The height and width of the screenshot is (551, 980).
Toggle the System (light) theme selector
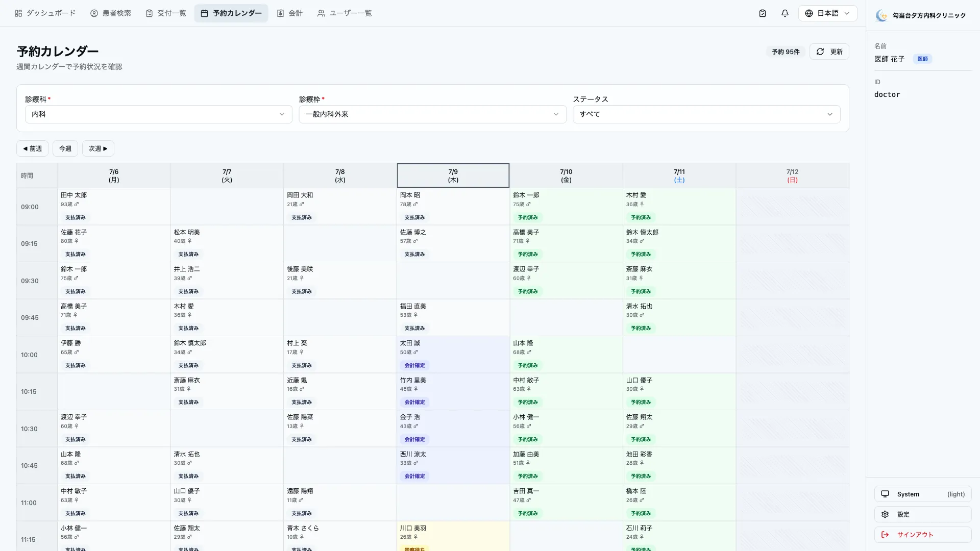click(923, 494)
